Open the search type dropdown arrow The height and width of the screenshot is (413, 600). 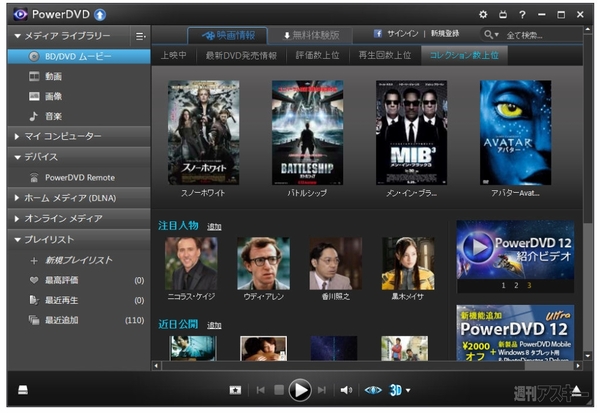(x=497, y=35)
